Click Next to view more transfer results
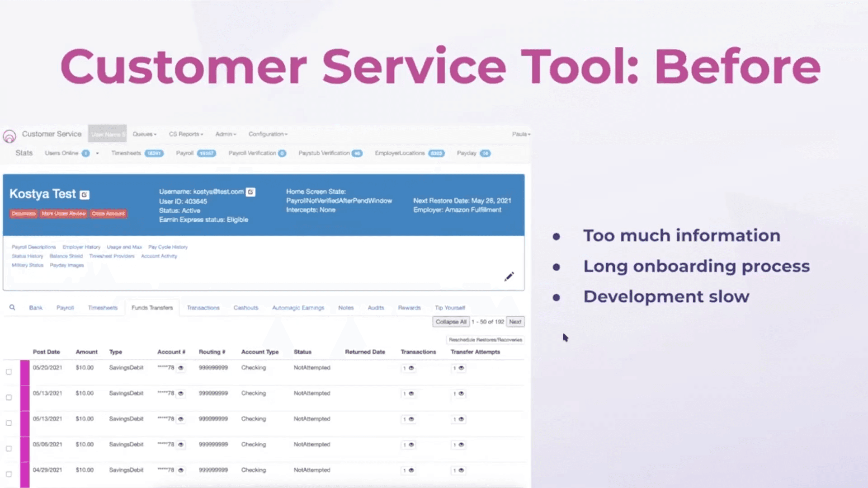868x488 pixels. coord(515,322)
